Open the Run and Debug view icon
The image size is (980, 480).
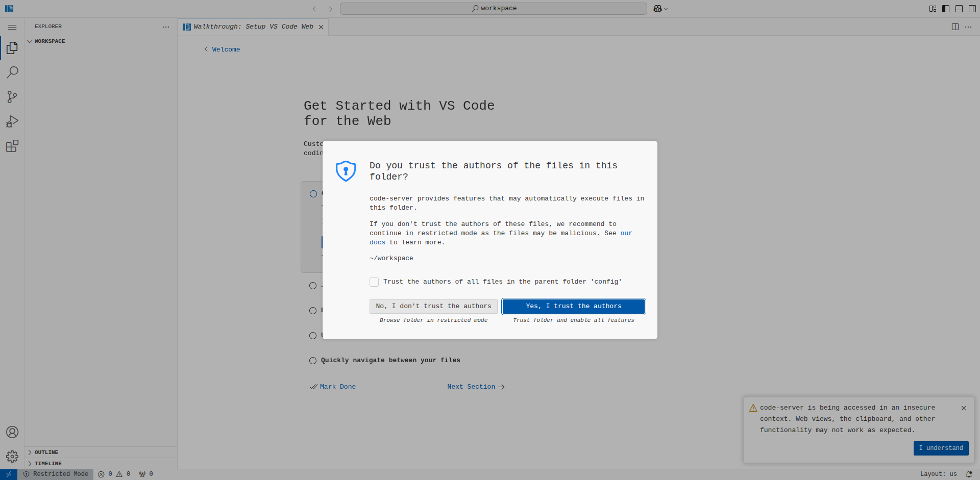(12, 121)
